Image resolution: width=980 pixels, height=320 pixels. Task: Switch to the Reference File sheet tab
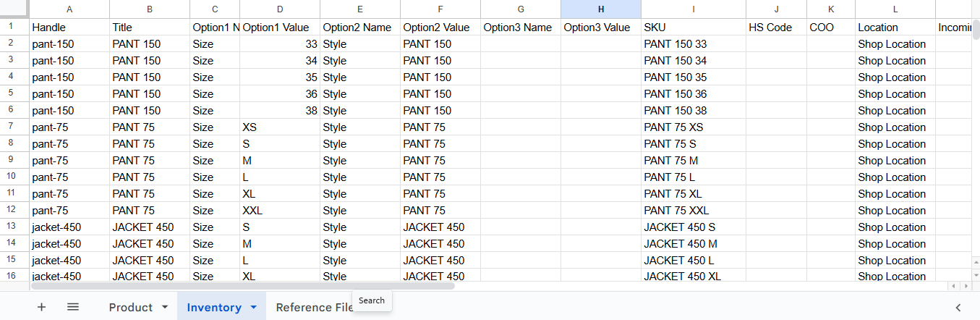tap(312, 307)
